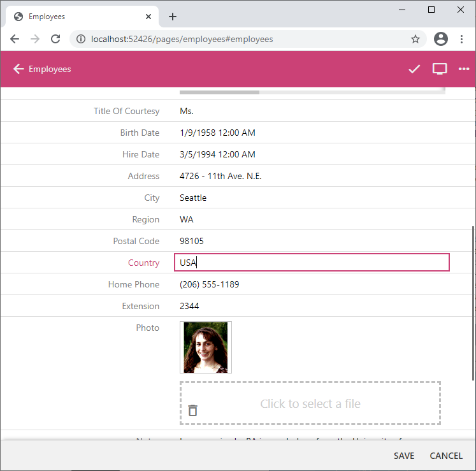The image size is (476, 471).
Task: Click the Home Phone value (206) 555-1189
Action: click(x=210, y=284)
